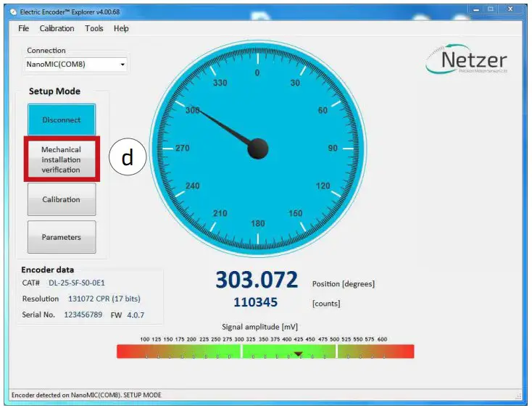Open the File menu
This screenshot has height=408, width=532.
click(x=23, y=28)
